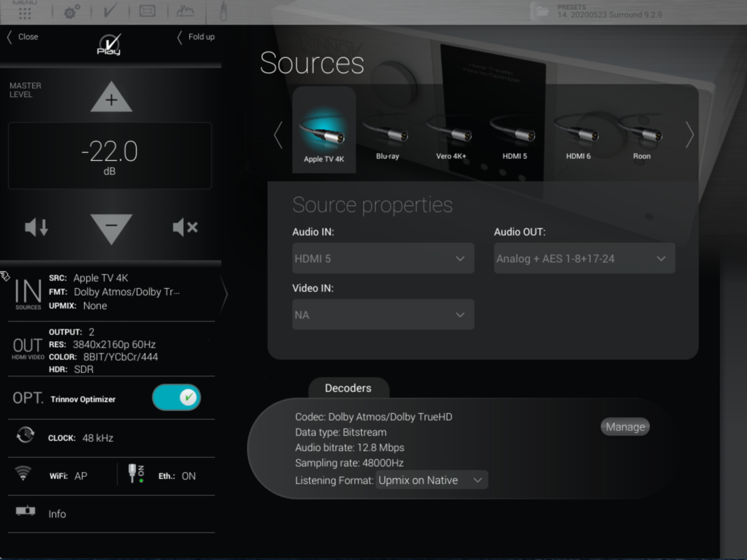Click the UPMIX "None" value
Viewport: 747px width, 560px height.
point(95,306)
